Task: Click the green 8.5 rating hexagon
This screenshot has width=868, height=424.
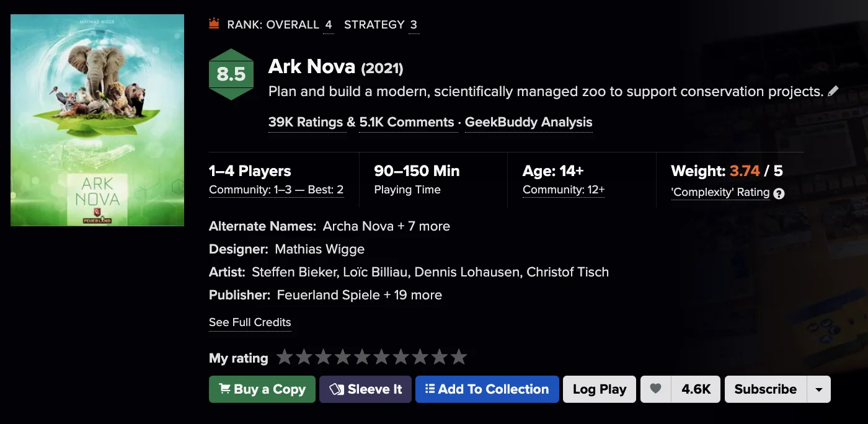Action: pos(231,74)
